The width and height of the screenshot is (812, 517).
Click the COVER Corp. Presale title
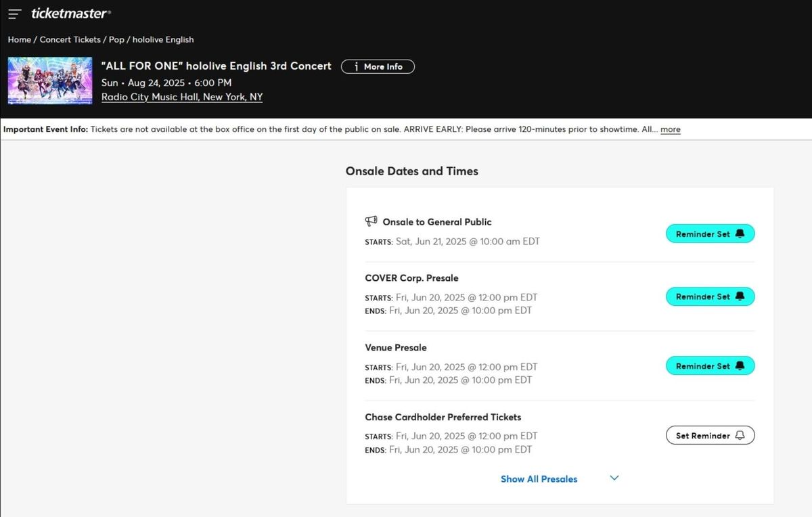411,278
